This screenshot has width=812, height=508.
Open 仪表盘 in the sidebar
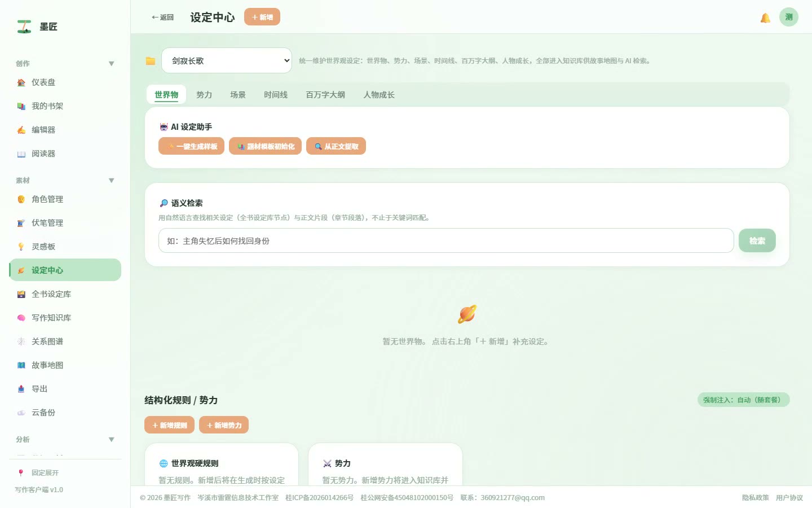65,82
